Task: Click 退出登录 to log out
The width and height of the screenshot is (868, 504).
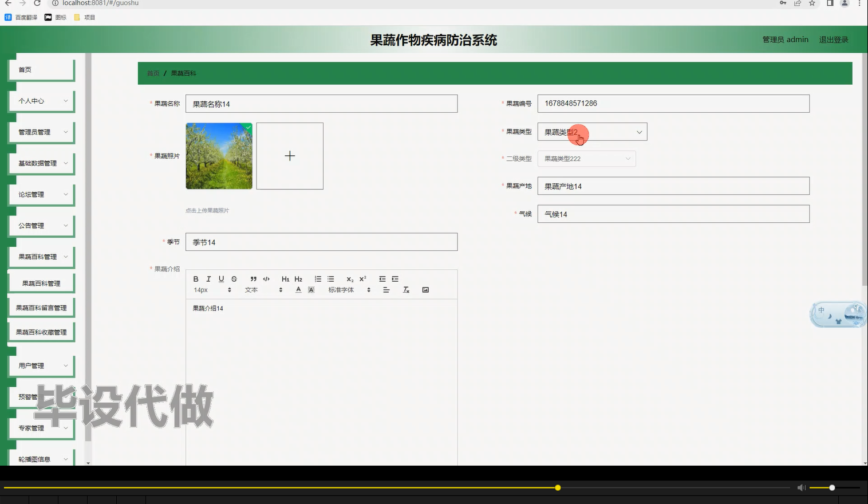Action: click(834, 40)
